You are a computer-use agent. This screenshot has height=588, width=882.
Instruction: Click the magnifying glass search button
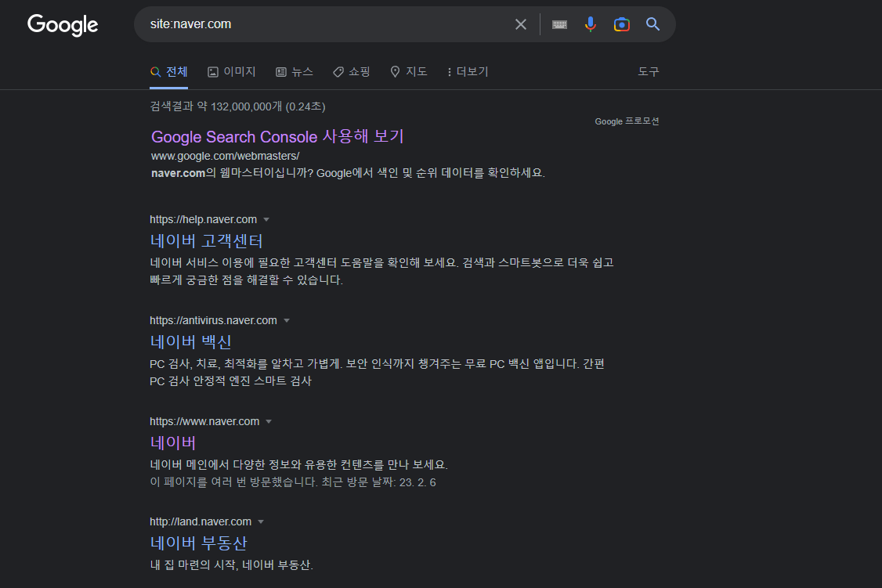pos(652,24)
